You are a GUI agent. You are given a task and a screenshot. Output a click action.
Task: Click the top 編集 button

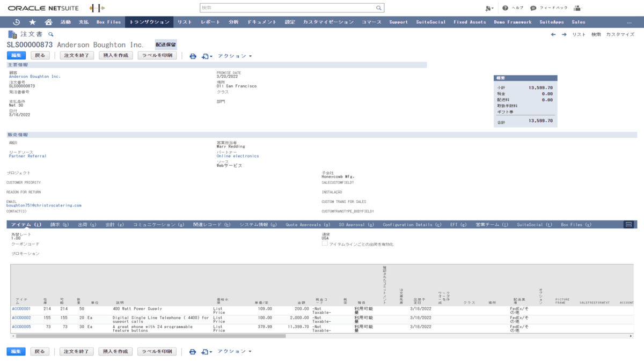coord(16,55)
